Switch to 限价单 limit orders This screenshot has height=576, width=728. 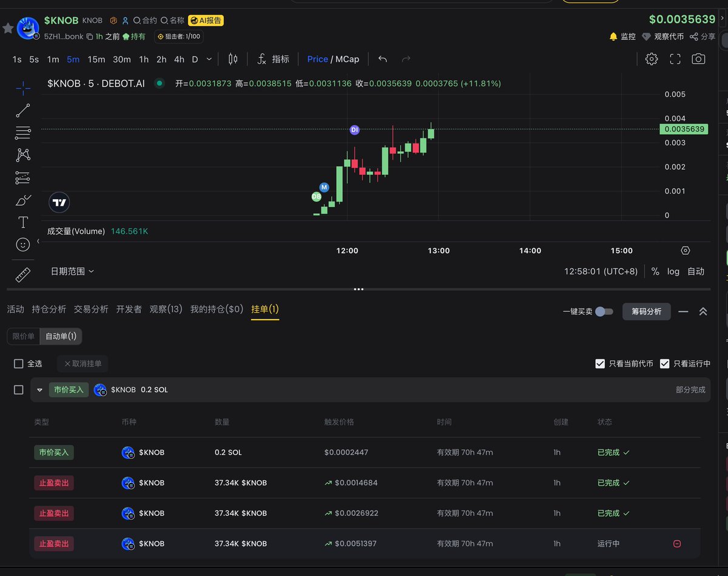[x=24, y=336]
